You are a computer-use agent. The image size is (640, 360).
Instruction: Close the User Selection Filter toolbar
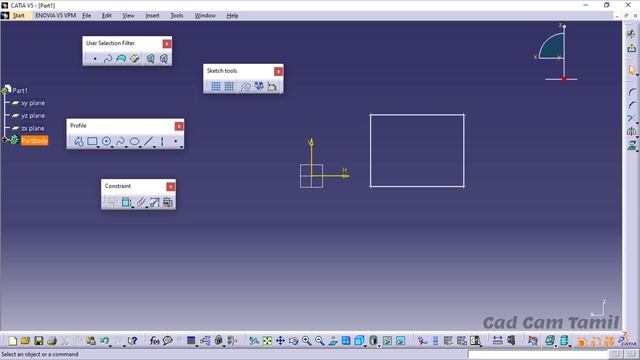click(x=167, y=44)
